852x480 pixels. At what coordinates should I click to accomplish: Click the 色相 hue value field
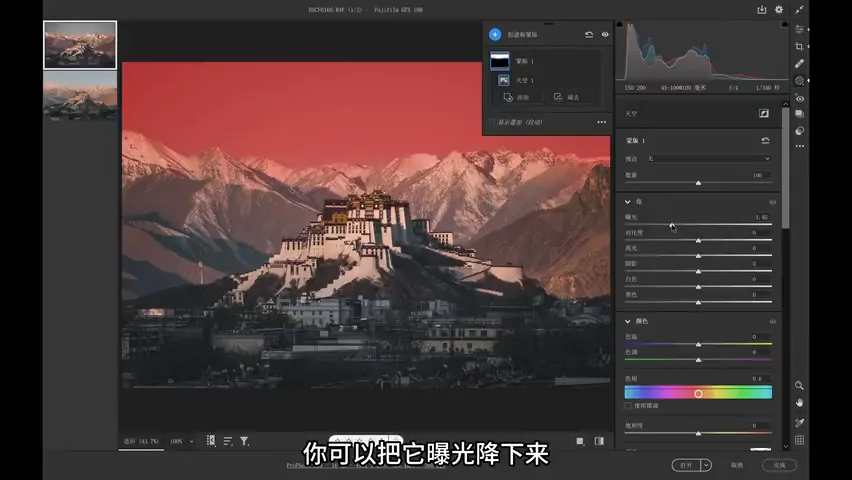pyautogui.click(x=757, y=378)
